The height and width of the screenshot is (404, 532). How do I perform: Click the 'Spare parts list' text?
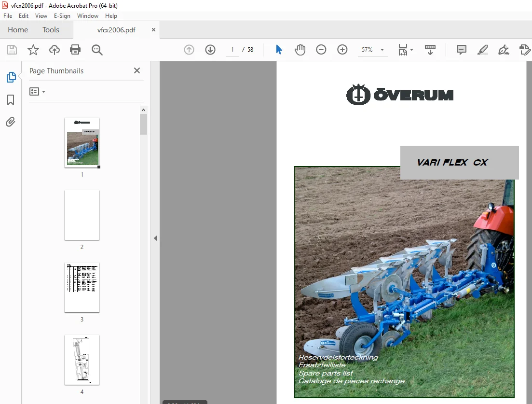[x=326, y=373]
